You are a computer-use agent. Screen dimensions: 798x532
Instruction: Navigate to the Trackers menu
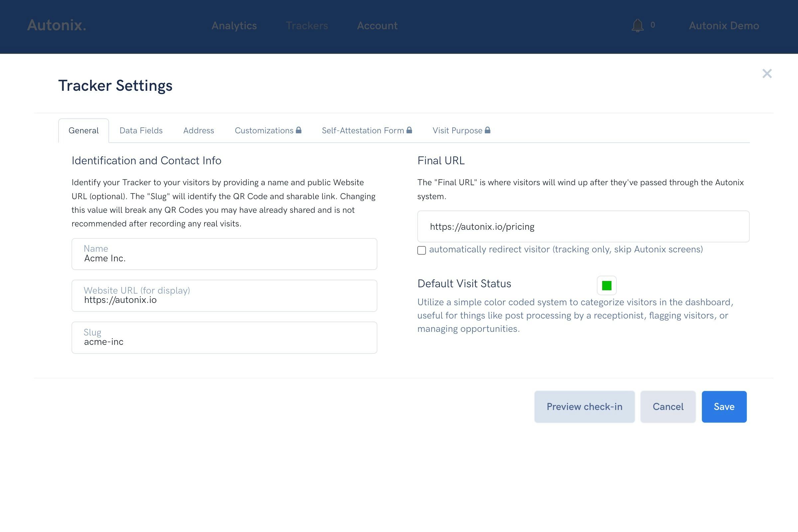click(307, 26)
